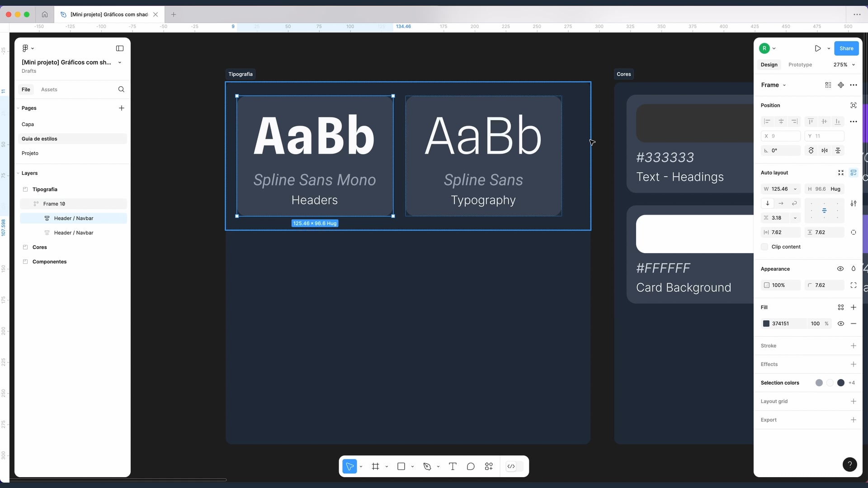Click the Present play icon
This screenshot has width=868, height=488.
click(818, 48)
